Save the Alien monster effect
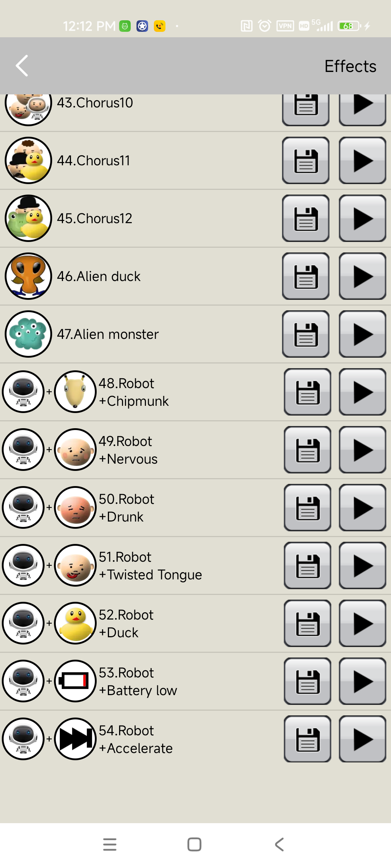Viewport: 391px width, 868px height. pos(306,334)
